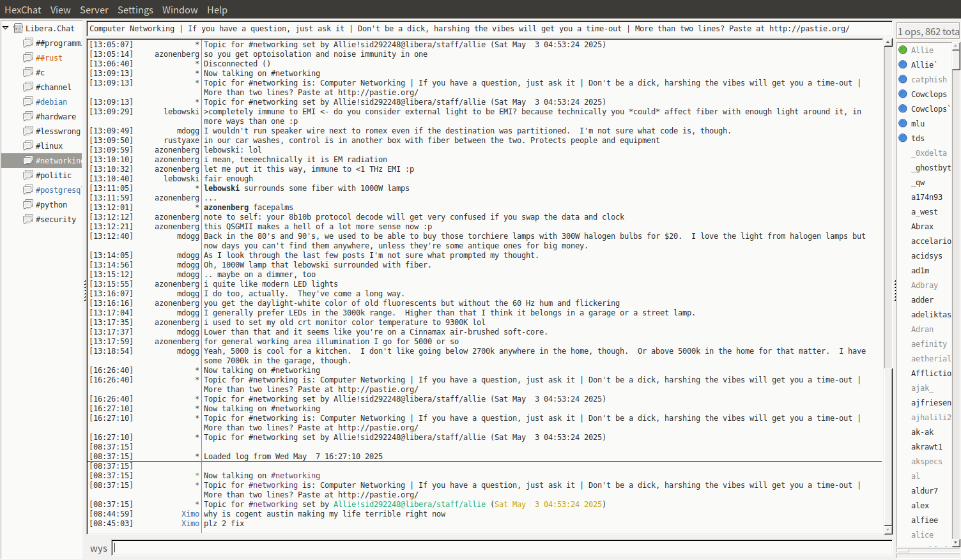The height and width of the screenshot is (560, 961).
Task: Open the Window menu
Action: 180,10
